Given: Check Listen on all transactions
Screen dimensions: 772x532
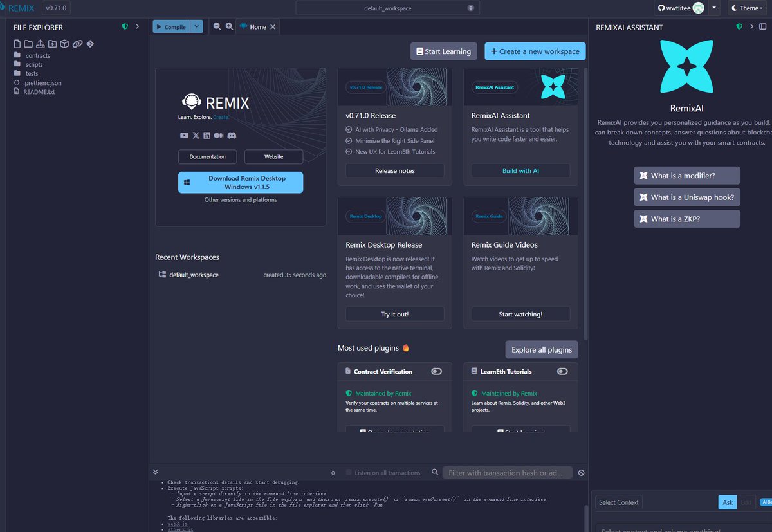Looking at the screenshot, I should coord(349,472).
